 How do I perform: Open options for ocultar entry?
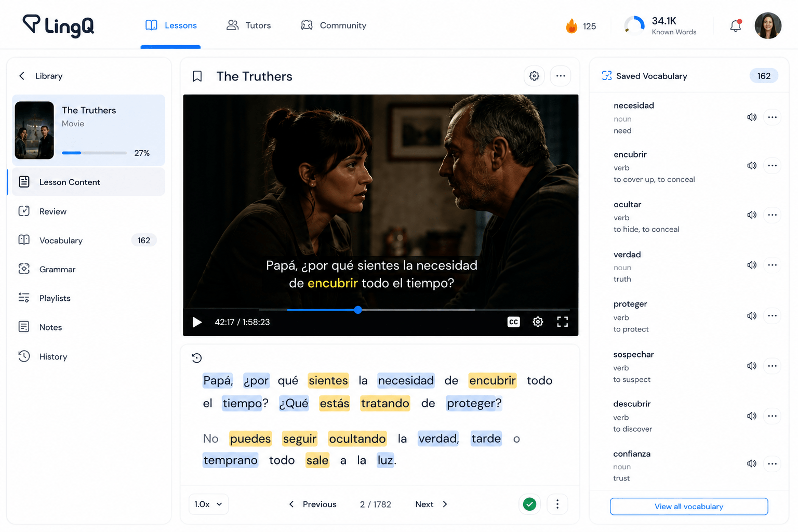(x=773, y=215)
